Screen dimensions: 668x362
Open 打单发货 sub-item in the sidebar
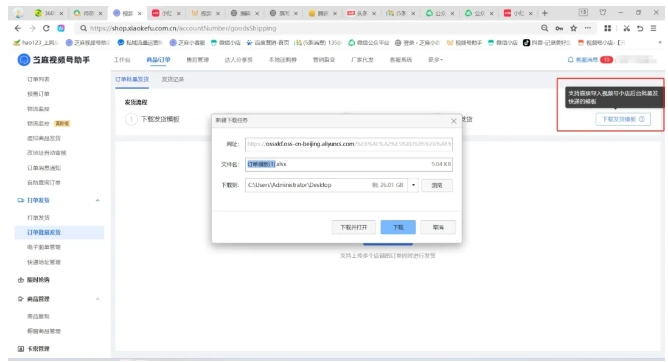click(x=38, y=218)
